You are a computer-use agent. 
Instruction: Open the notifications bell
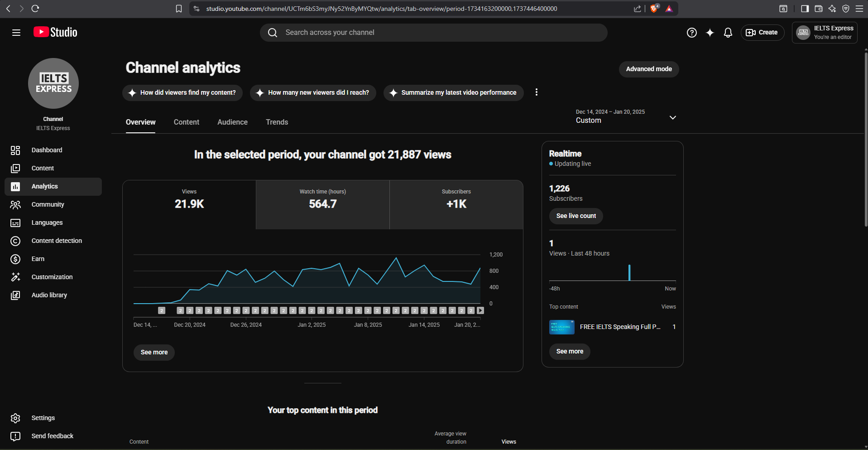click(x=728, y=33)
